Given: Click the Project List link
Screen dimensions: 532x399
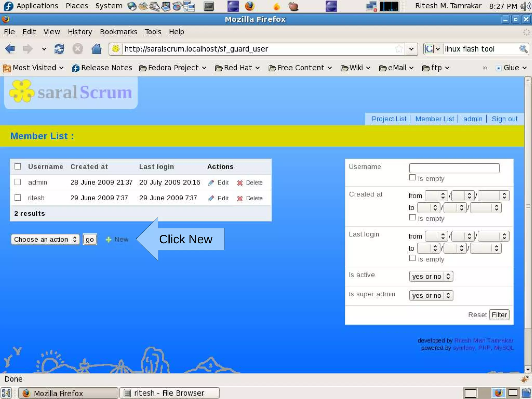Looking at the screenshot, I should pyautogui.click(x=389, y=119).
